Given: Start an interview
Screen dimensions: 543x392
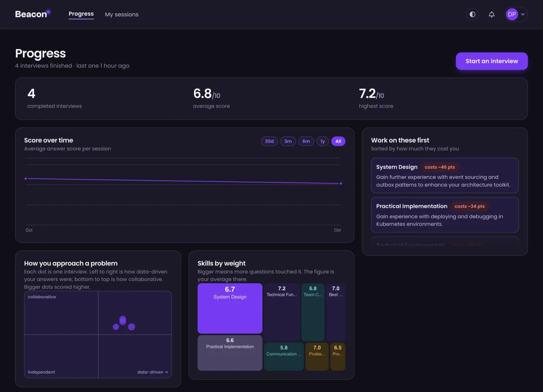Looking at the screenshot, I should click(491, 61).
